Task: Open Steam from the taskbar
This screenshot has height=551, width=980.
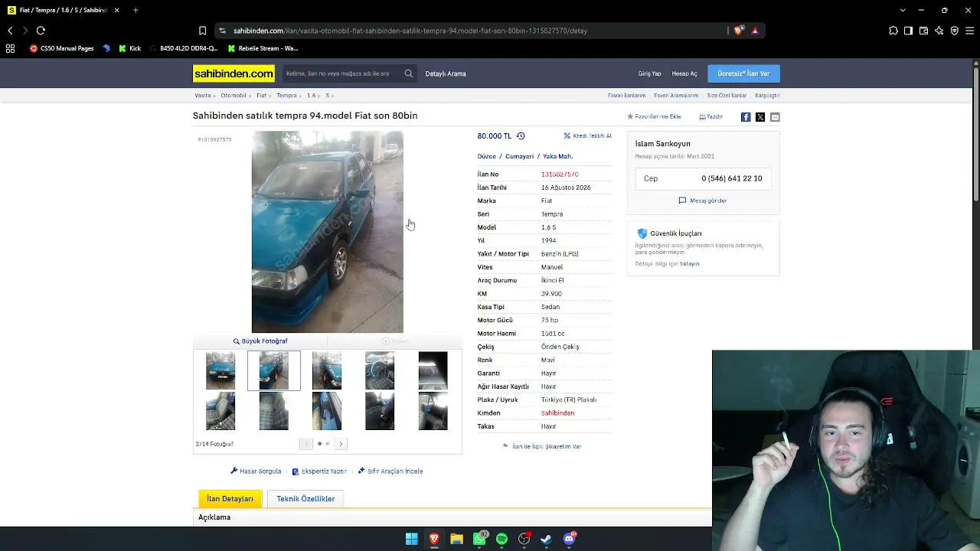Action: pos(547,539)
